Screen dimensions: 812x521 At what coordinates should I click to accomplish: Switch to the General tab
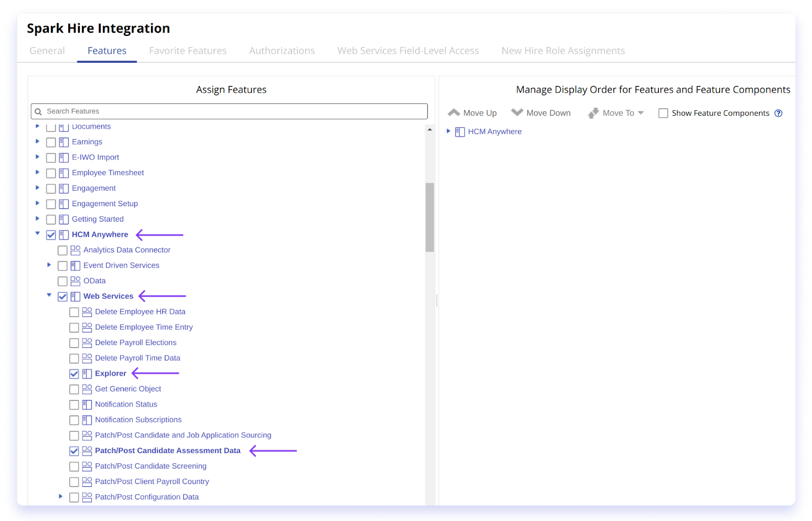pos(47,51)
